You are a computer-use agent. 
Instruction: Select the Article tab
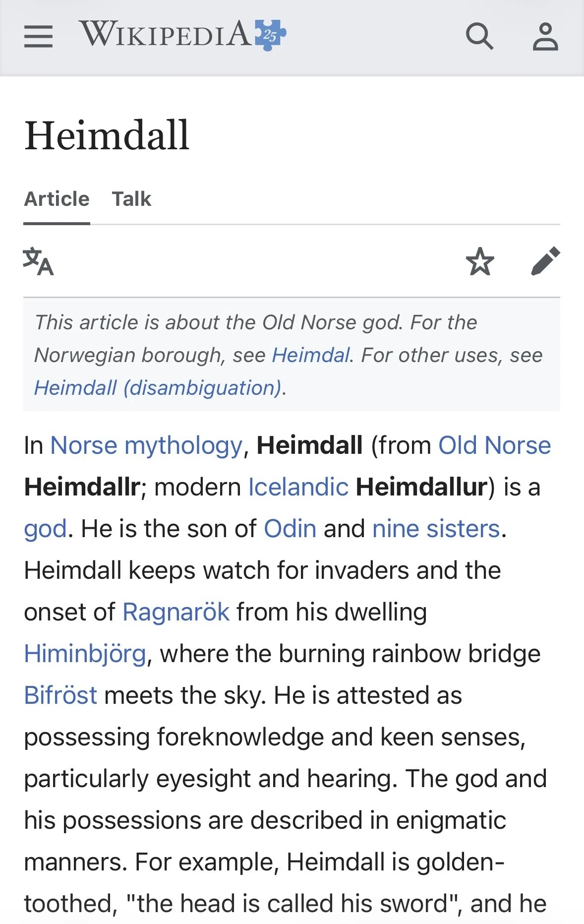click(x=57, y=199)
